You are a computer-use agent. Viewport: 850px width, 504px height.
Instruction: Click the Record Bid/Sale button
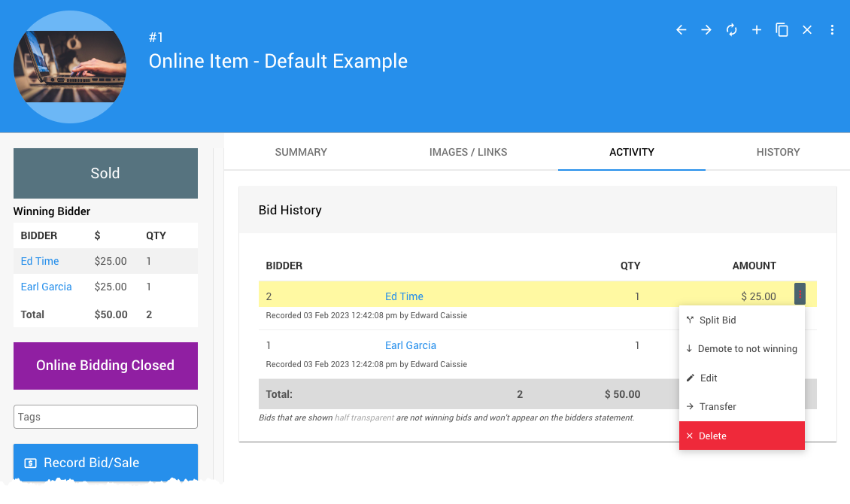pos(105,463)
